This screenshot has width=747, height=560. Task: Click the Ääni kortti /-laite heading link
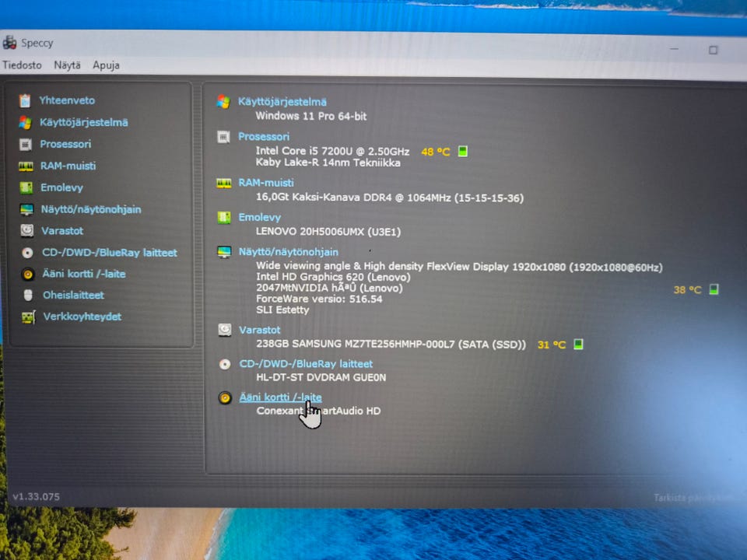point(280,397)
